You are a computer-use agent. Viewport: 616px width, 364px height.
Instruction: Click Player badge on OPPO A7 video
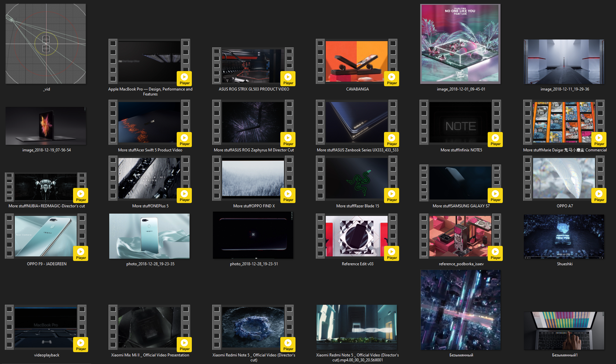[599, 195]
